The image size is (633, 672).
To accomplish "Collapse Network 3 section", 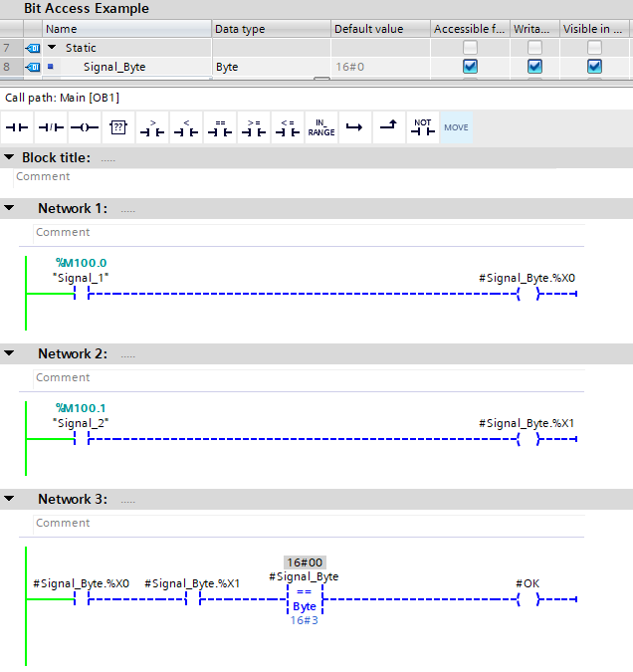I will click(10, 499).
